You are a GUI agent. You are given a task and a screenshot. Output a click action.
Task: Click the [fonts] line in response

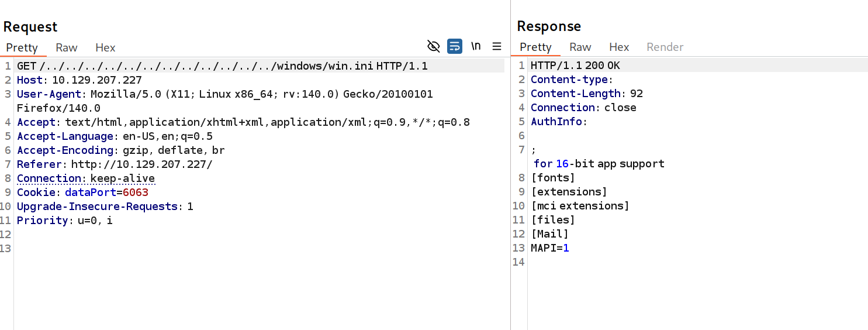[x=553, y=178]
